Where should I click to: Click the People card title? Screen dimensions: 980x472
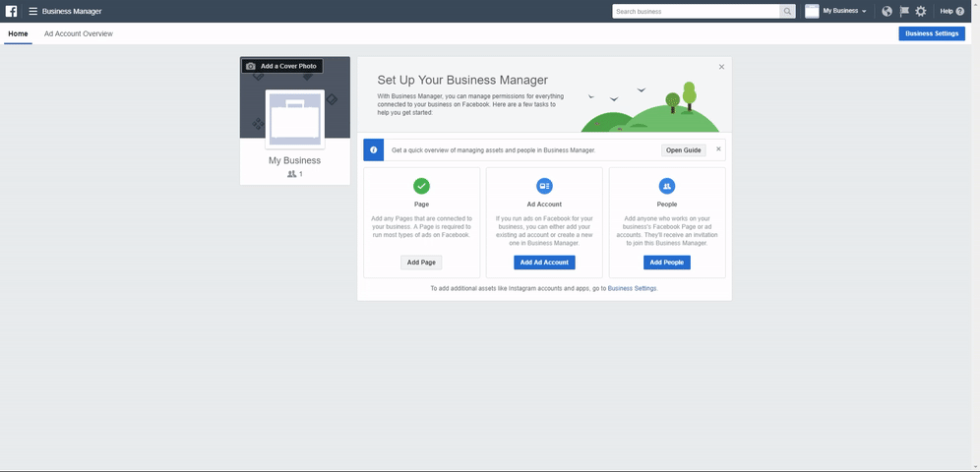[667, 205]
